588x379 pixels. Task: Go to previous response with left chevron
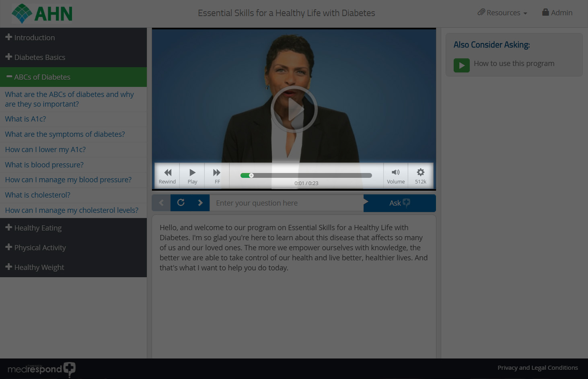161,203
